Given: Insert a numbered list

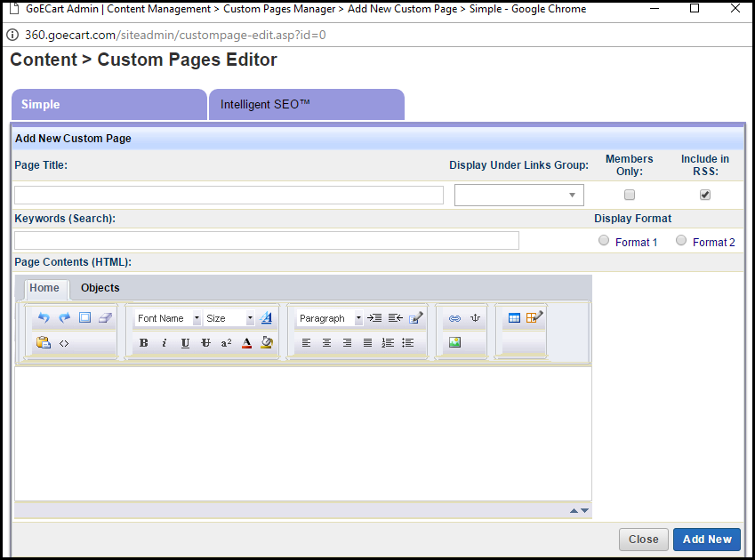Looking at the screenshot, I should [388, 342].
